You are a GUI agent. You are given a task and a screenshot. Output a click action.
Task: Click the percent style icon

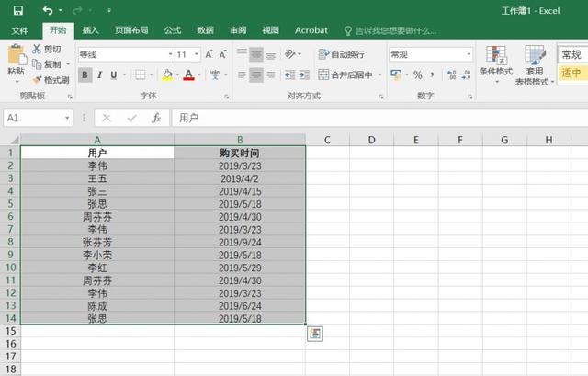417,74
